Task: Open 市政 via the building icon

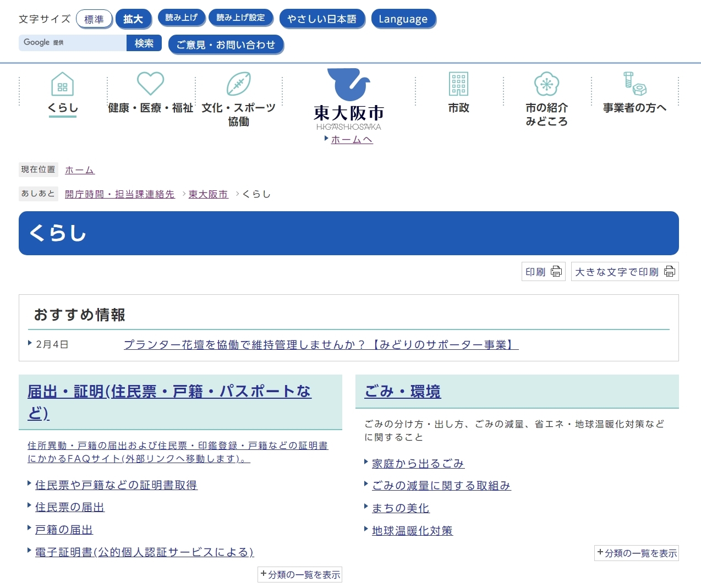Action: pos(458,84)
